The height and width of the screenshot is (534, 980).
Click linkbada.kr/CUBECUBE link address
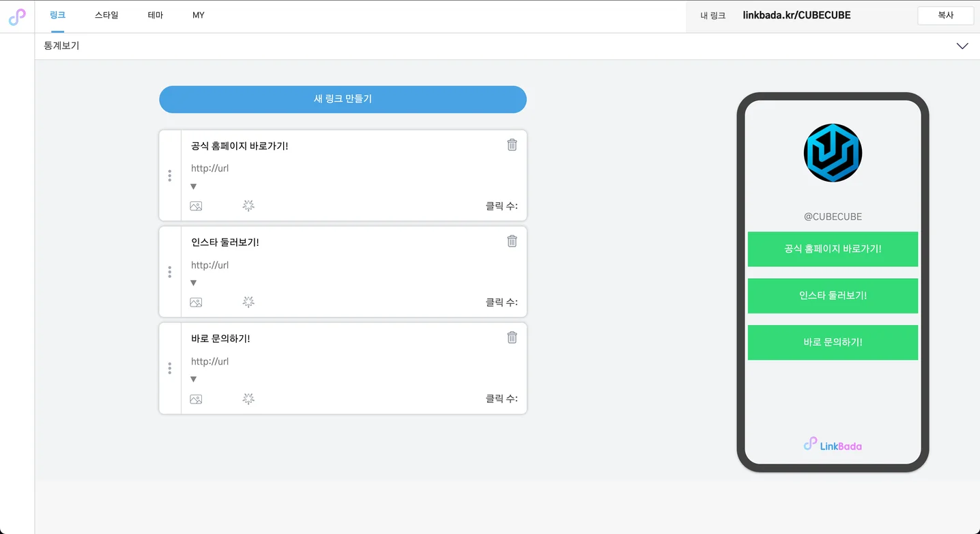796,15
